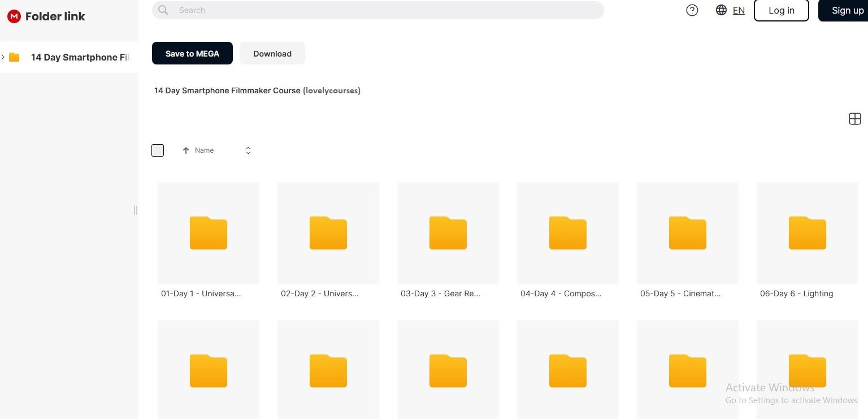Select the 14 Day Smartphone sidebar item
Screen dimensions: 868x419
79,57
